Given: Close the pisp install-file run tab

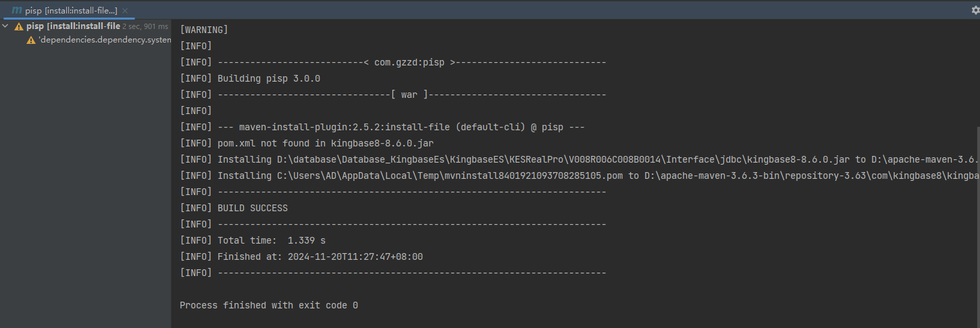Looking at the screenshot, I should click(x=125, y=11).
